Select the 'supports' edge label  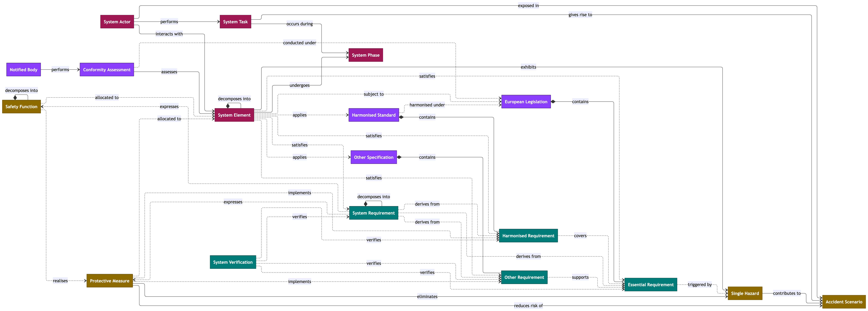point(580,277)
